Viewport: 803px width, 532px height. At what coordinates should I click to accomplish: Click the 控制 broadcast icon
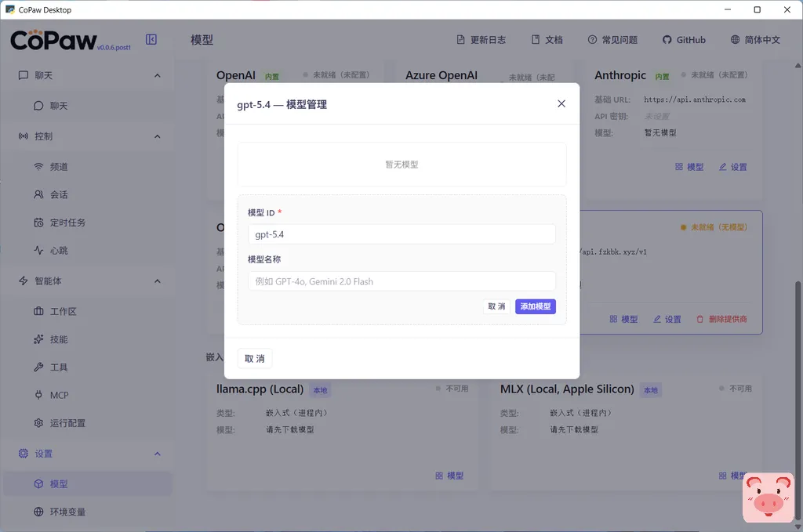pyautogui.click(x=23, y=136)
